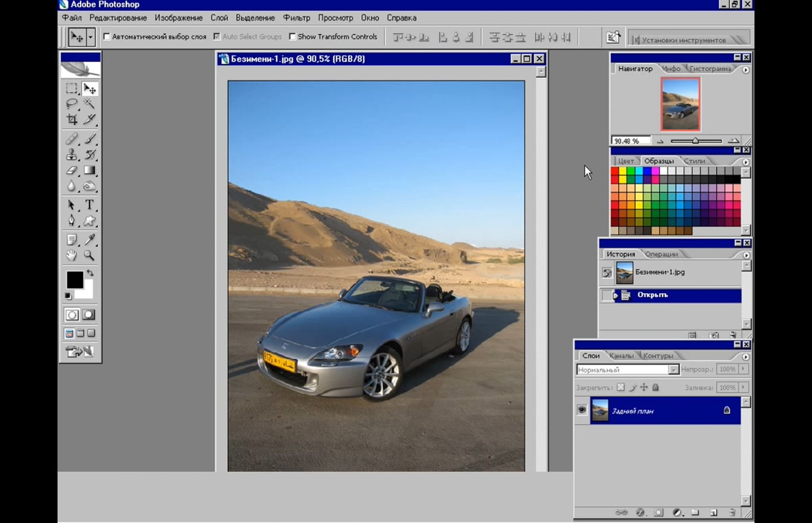This screenshot has width=812, height=523.
Task: Click the Navigator zoom slider handle
Action: pyautogui.click(x=695, y=141)
